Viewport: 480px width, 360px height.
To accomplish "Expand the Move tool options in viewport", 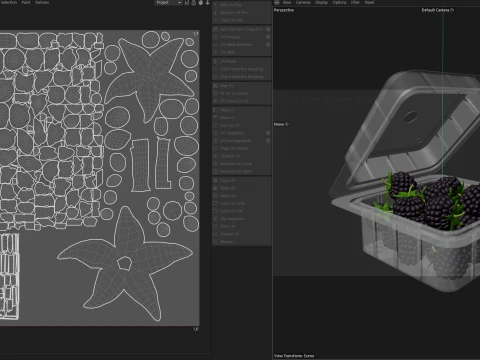I will pos(281,124).
